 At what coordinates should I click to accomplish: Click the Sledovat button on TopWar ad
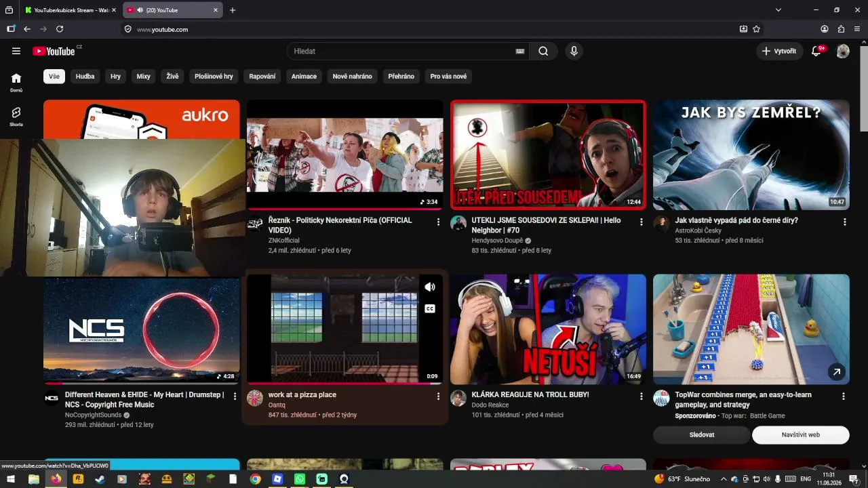click(702, 435)
